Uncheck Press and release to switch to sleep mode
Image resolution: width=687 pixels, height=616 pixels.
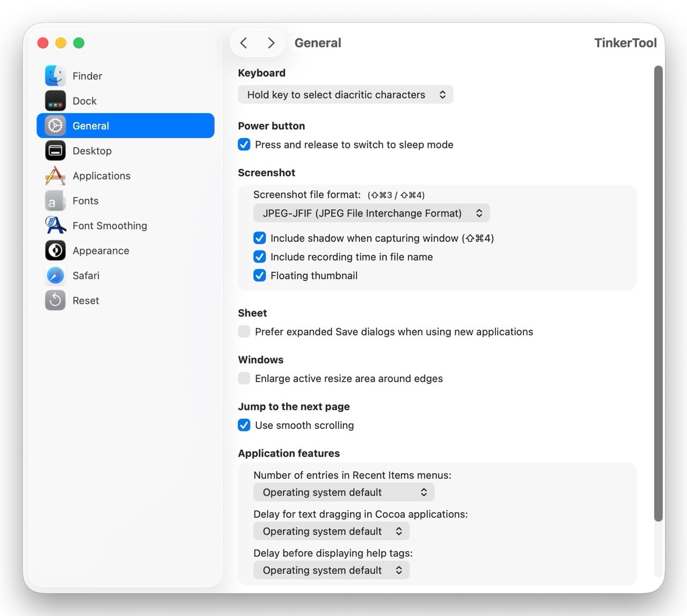pos(244,144)
